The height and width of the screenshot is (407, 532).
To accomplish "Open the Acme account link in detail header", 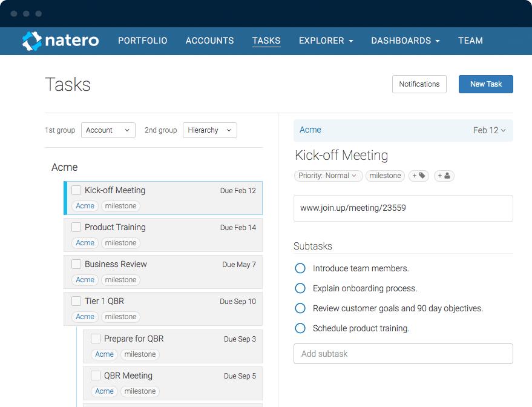I will coord(310,130).
